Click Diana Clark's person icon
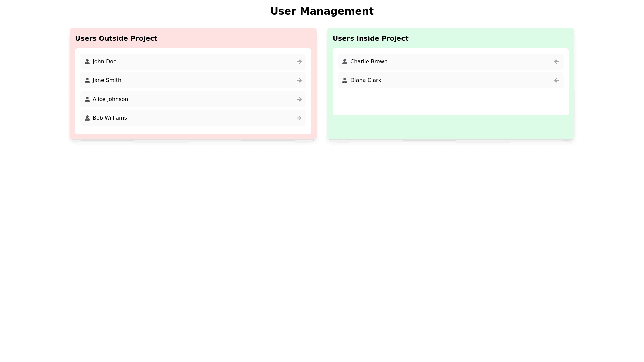Viewport: 644px width, 362px height. 344,80
